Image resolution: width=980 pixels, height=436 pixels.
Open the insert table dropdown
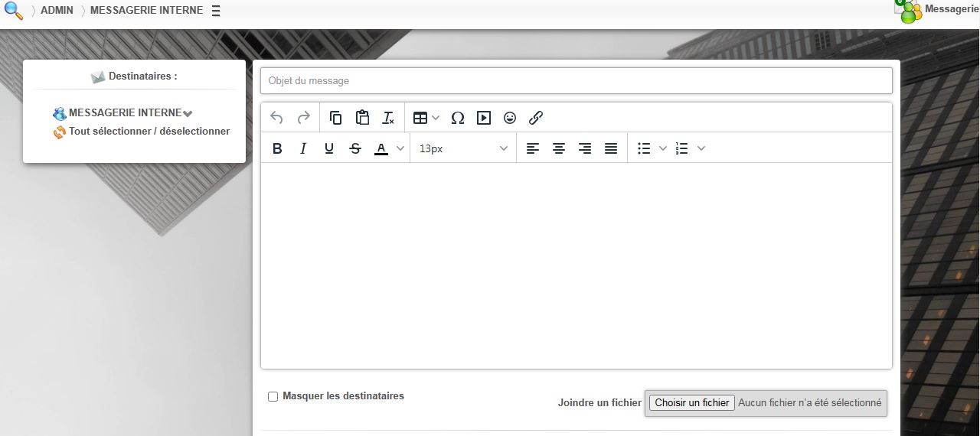[426, 118]
